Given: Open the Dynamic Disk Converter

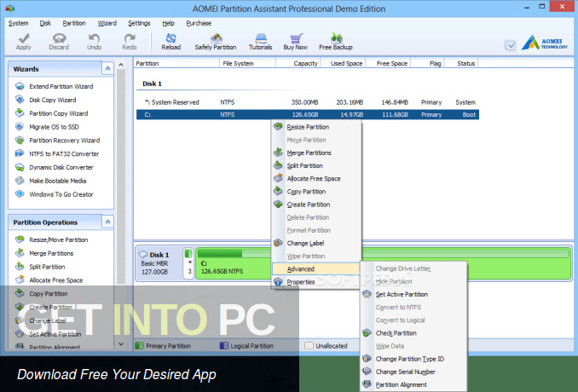Looking at the screenshot, I should click(61, 167).
